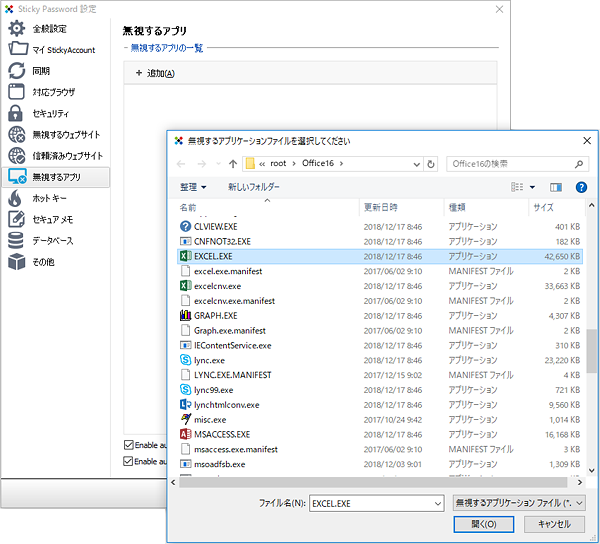The height and width of the screenshot is (544, 600).
Task: Open the ファイル名 combo box dropdown
Action: point(438,503)
